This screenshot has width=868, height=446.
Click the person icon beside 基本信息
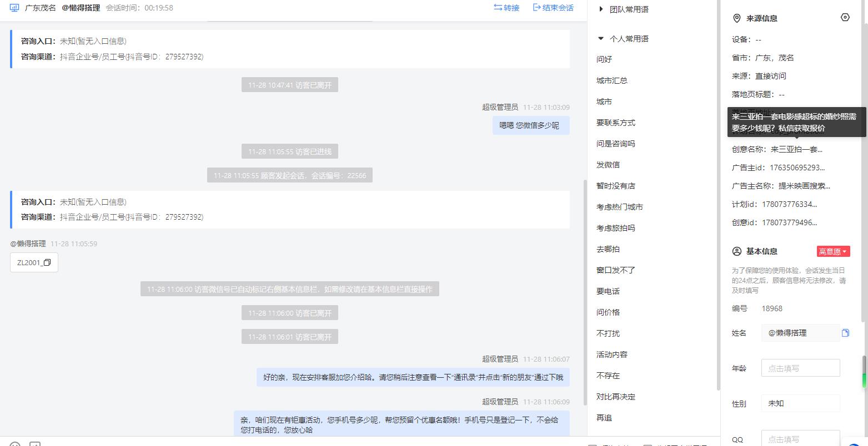point(737,251)
